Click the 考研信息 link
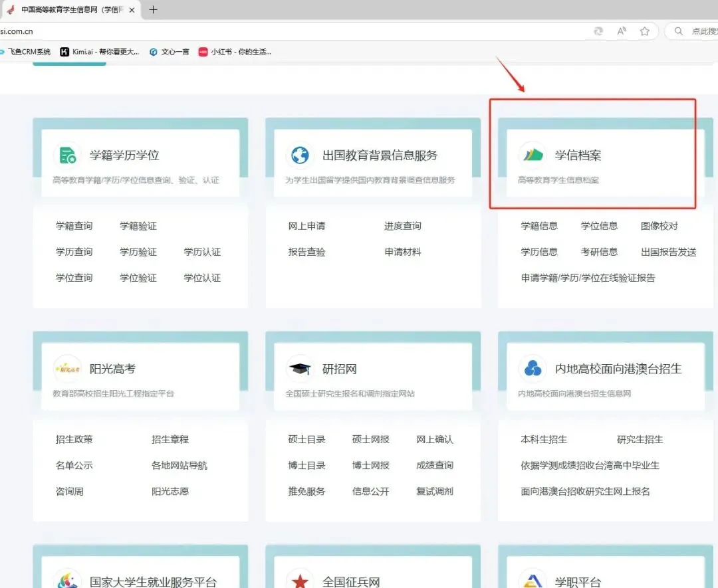Viewport: 718px width, 588px height. click(600, 252)
